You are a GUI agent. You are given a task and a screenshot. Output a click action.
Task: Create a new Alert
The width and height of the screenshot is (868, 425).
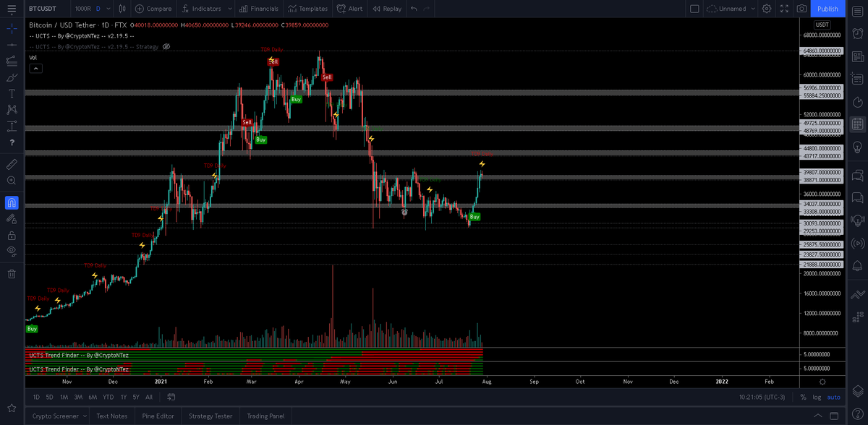pyautogui.click(x=349, y=9)
